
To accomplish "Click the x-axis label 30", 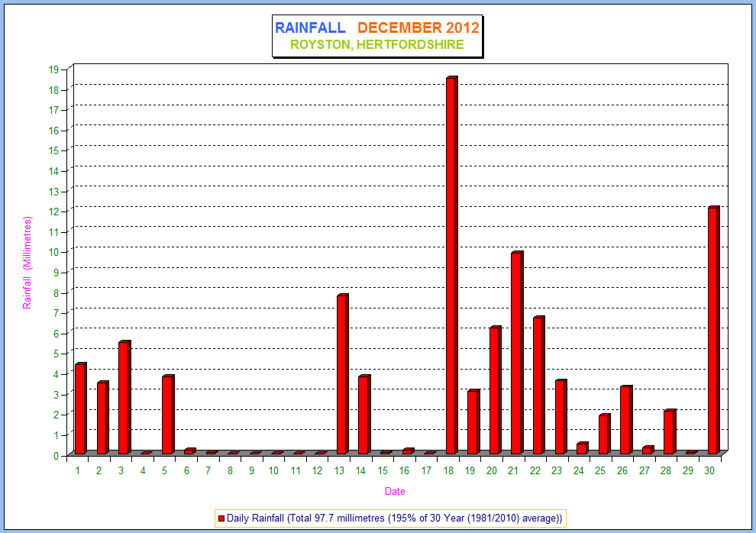I will (709, 471).
